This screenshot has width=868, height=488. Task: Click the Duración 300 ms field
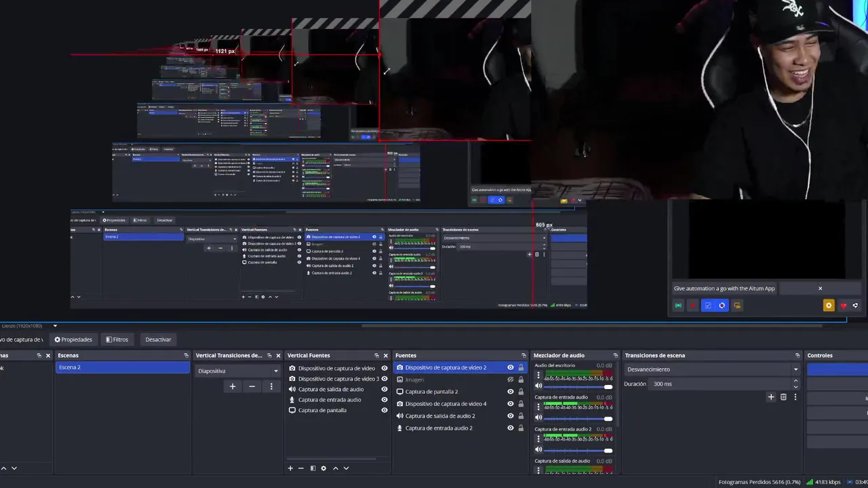[x=726, y=384]
